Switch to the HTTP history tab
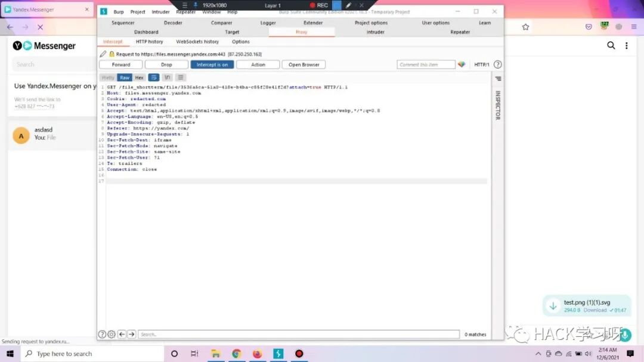The image size is (644, 362). click(150, 42)
